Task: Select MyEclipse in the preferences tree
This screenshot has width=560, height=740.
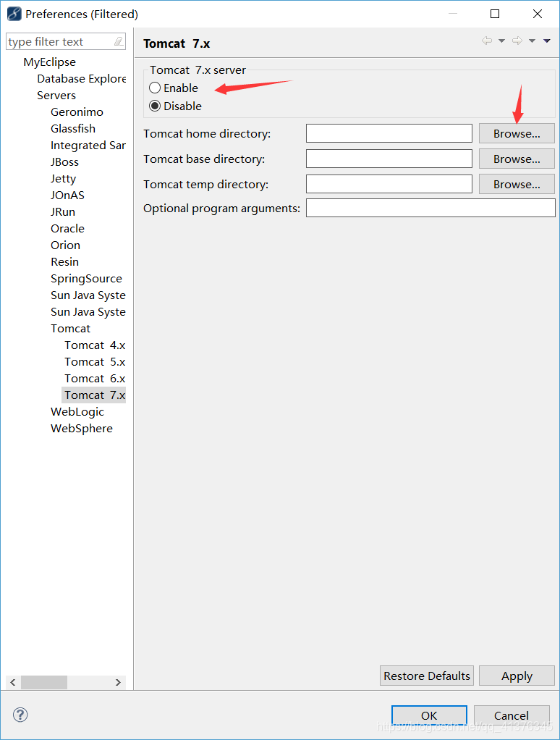Action: pos(49,62)
